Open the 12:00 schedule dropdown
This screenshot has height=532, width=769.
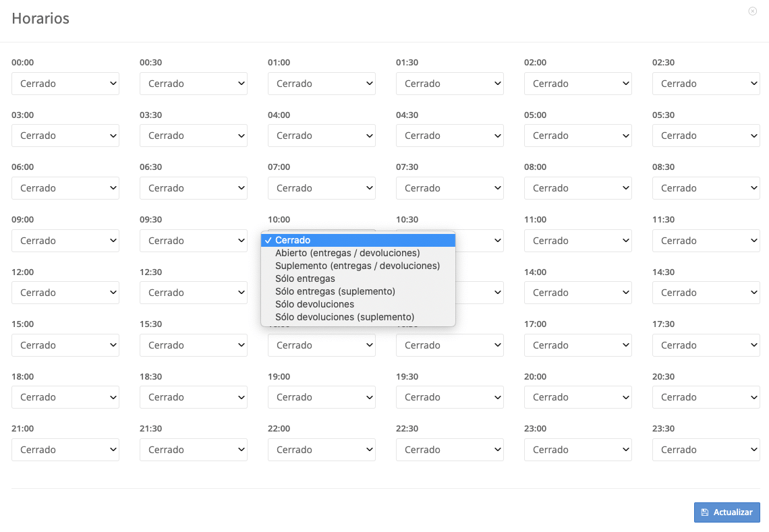[65, 293]
